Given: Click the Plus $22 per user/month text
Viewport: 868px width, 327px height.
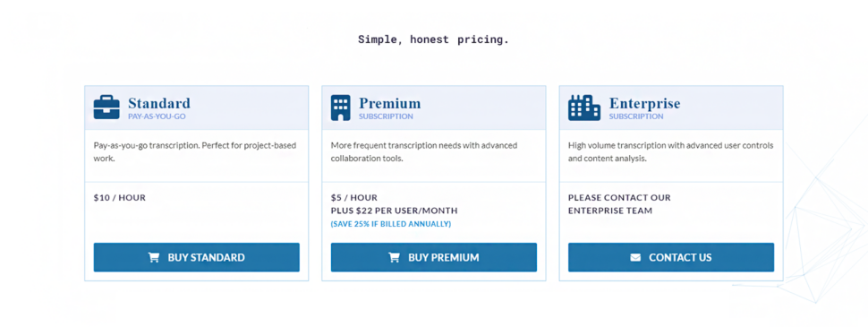Looking at the screenshot, I should click(x=394, y=211).
